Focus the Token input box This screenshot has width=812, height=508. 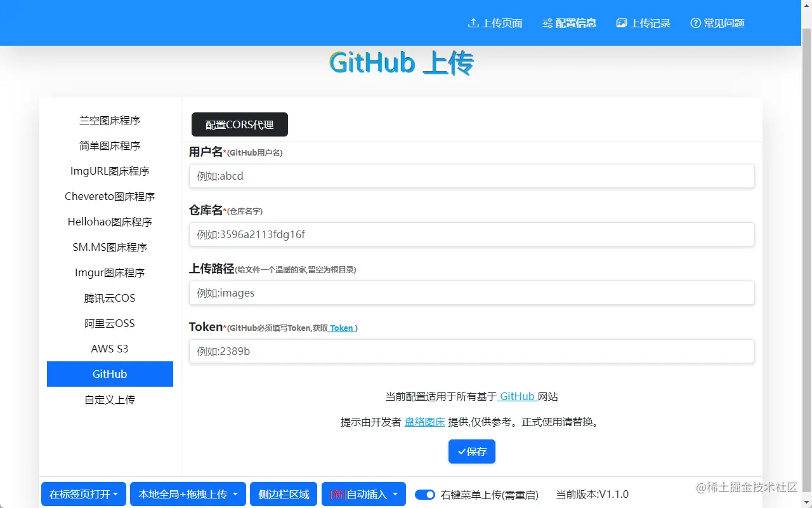(x=471, y=351)
